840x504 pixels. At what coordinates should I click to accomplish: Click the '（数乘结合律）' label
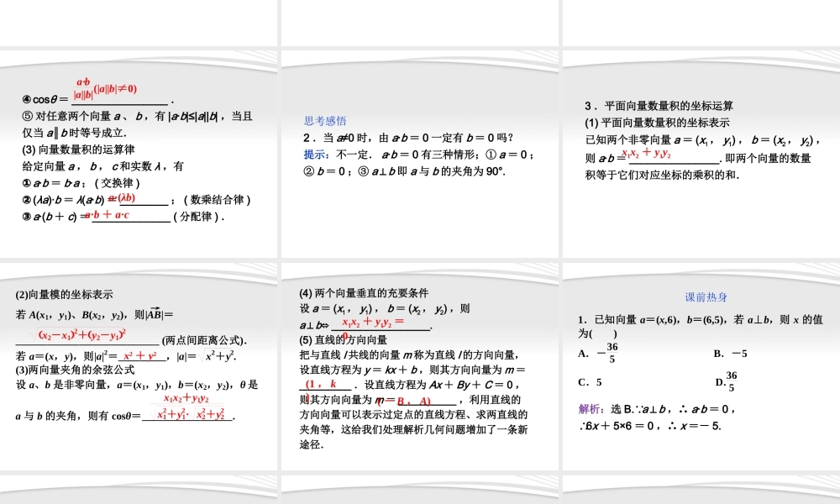217,200
